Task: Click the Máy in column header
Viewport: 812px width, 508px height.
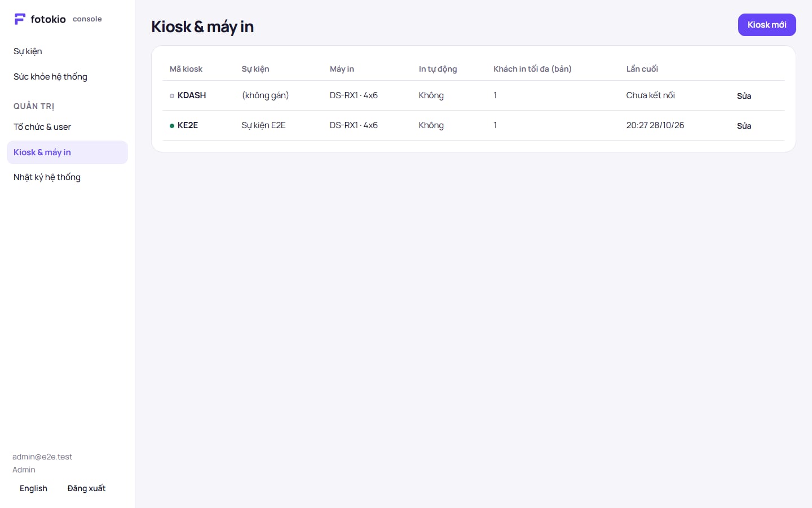Action: (x=342, y=69)
